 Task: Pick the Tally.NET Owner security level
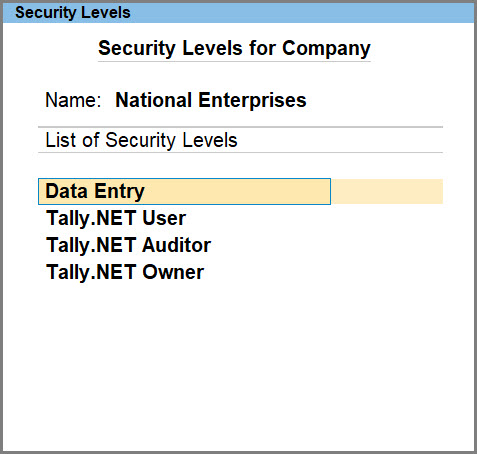click(125, 272)
